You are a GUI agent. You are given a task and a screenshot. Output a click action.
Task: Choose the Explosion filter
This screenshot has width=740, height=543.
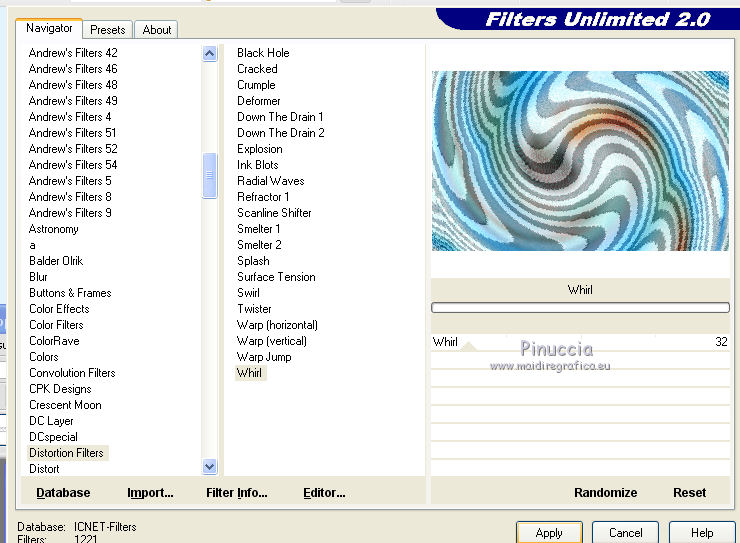(260, 149)
